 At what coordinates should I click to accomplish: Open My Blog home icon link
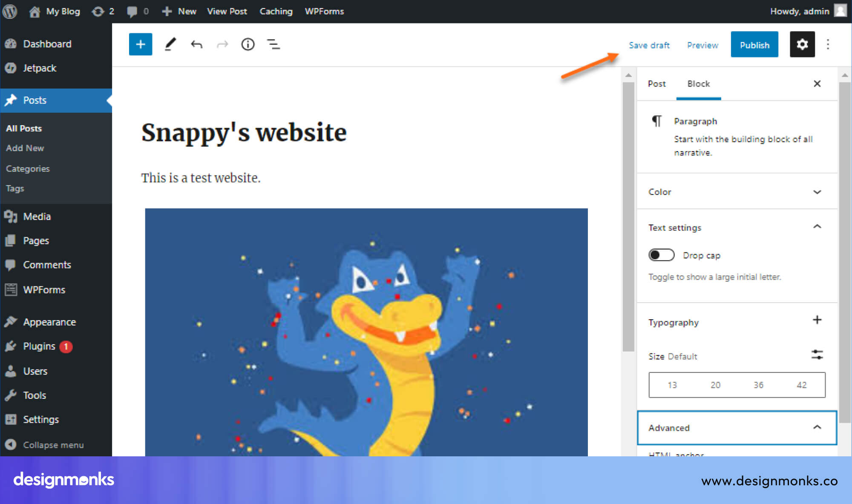[54, 11]
